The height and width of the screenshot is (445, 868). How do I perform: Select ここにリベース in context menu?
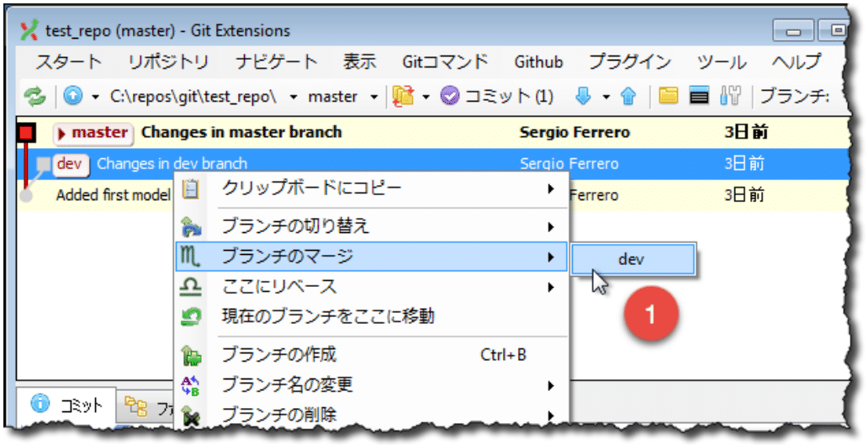[x=372, y=287]
